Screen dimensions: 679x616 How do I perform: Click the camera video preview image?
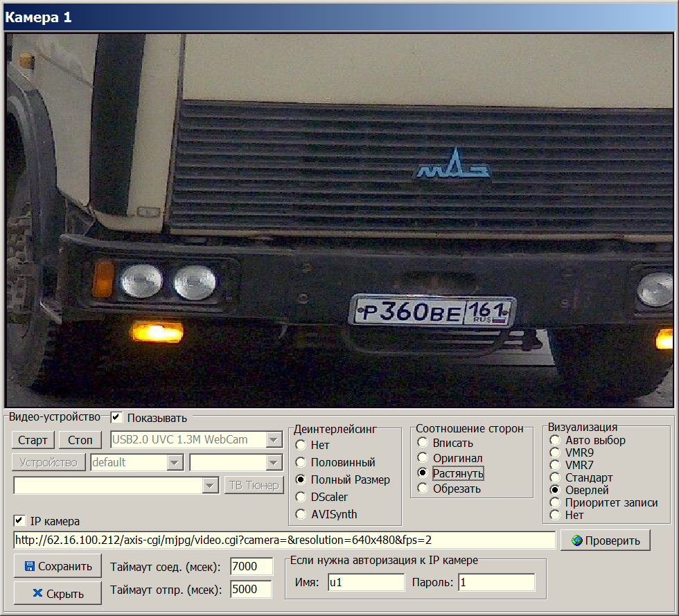(339, 220)
